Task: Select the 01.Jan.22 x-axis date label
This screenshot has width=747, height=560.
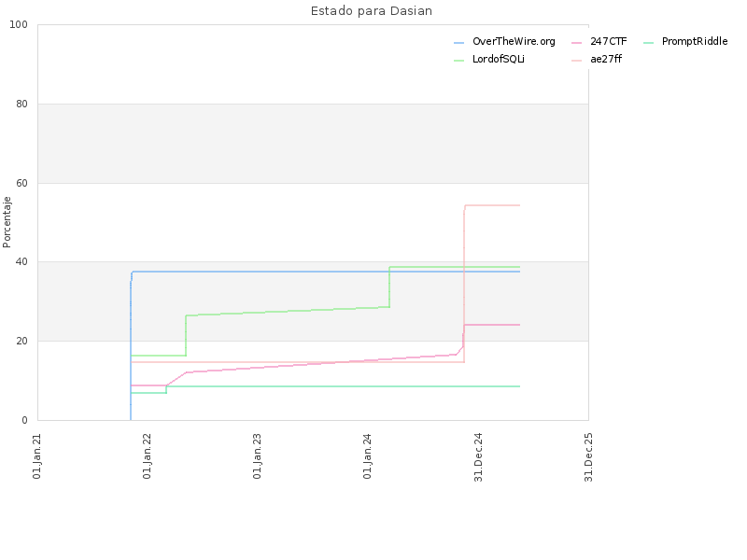Action: point(148,455)
